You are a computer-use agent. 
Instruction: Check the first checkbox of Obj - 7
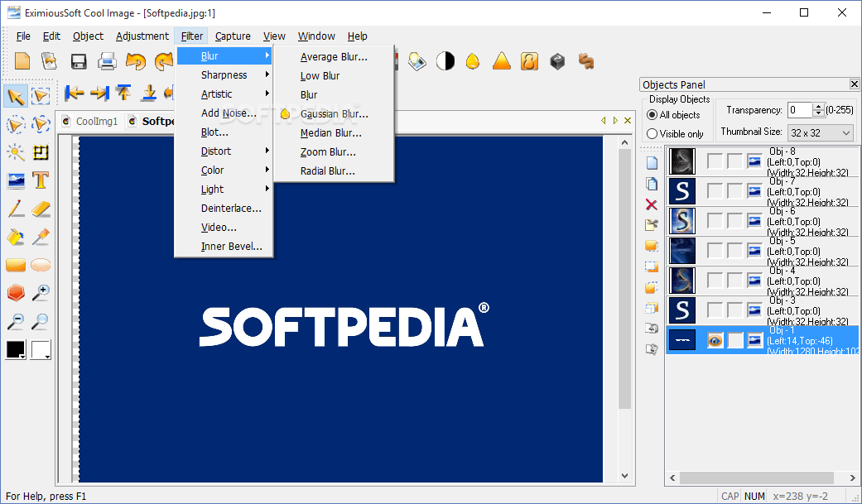[715, 190]
